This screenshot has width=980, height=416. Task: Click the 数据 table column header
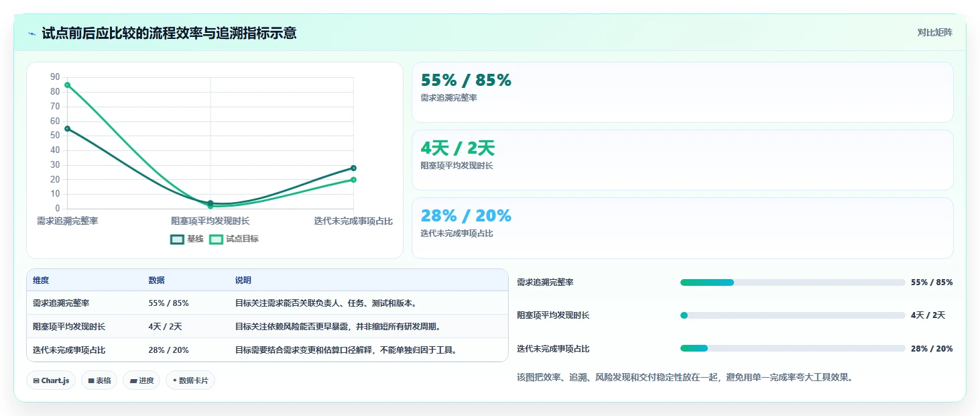click(x=156, y=280)
